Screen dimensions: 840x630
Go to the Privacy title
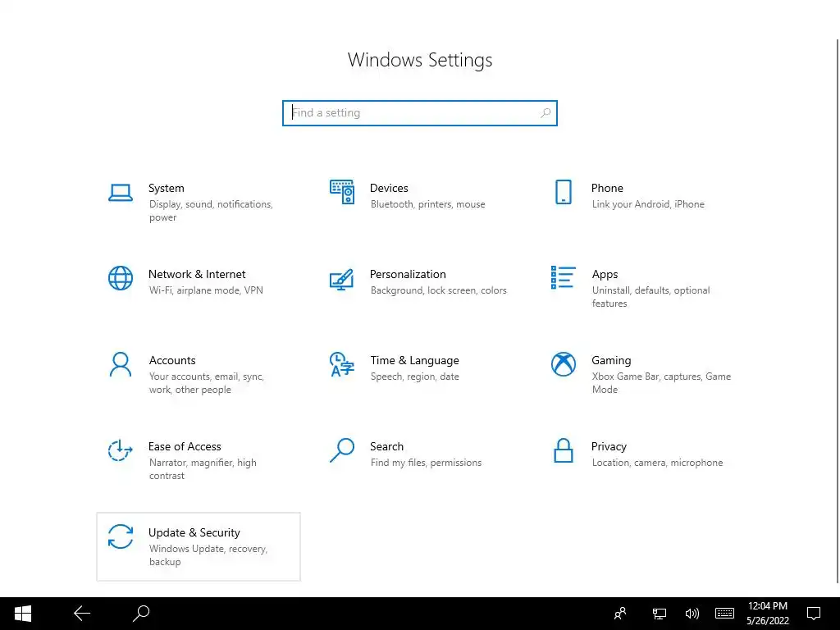[x=609, y=447]
